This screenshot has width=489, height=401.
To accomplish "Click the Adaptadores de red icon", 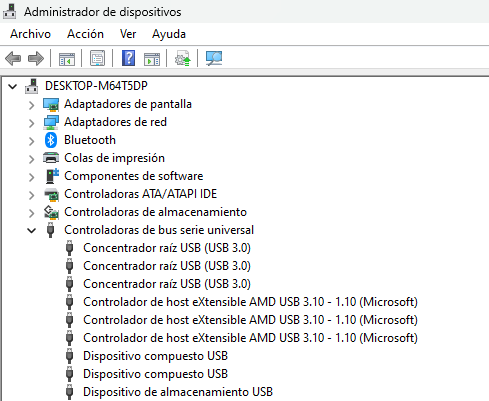I will (51, 122).
